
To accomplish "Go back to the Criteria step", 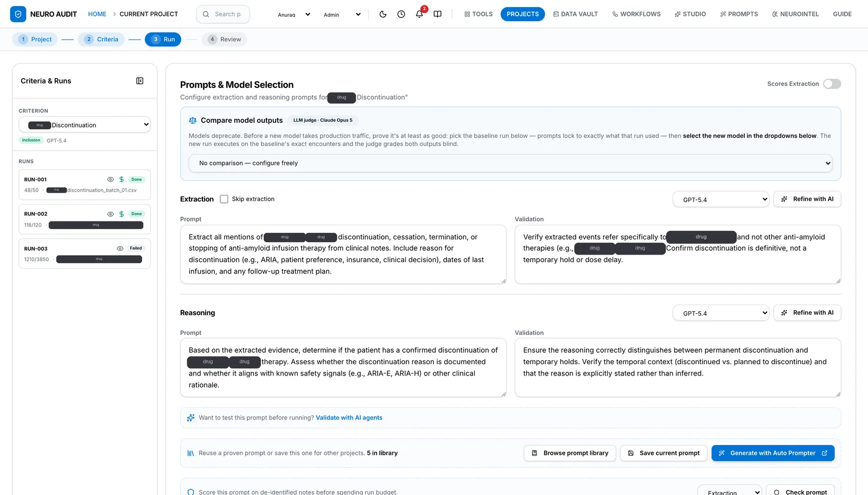I will coord(101,40).
